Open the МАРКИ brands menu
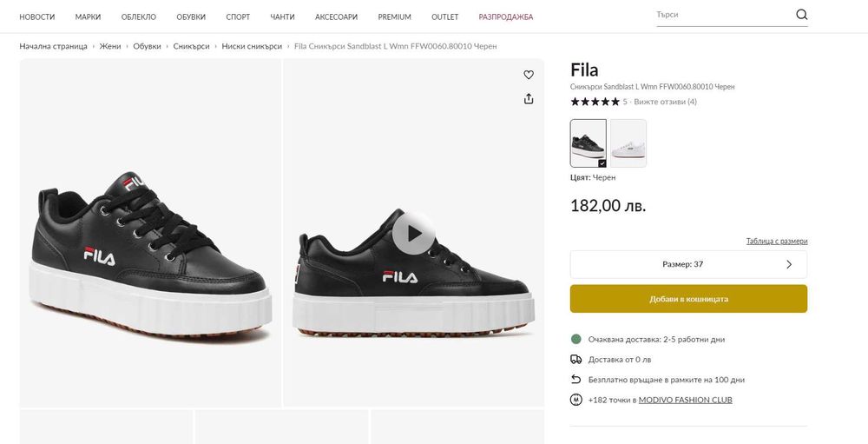This screenshot has width=868, height=444. (x=88, y=17)
